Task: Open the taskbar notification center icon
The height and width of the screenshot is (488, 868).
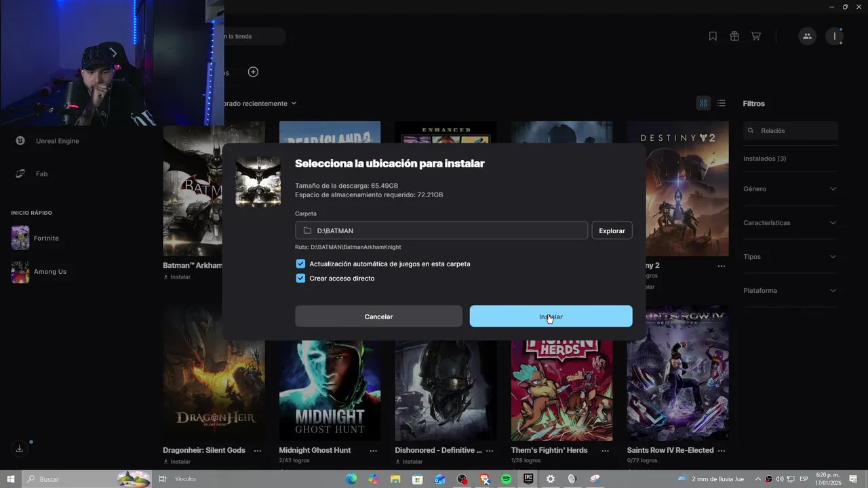Action: click(853, 479)
